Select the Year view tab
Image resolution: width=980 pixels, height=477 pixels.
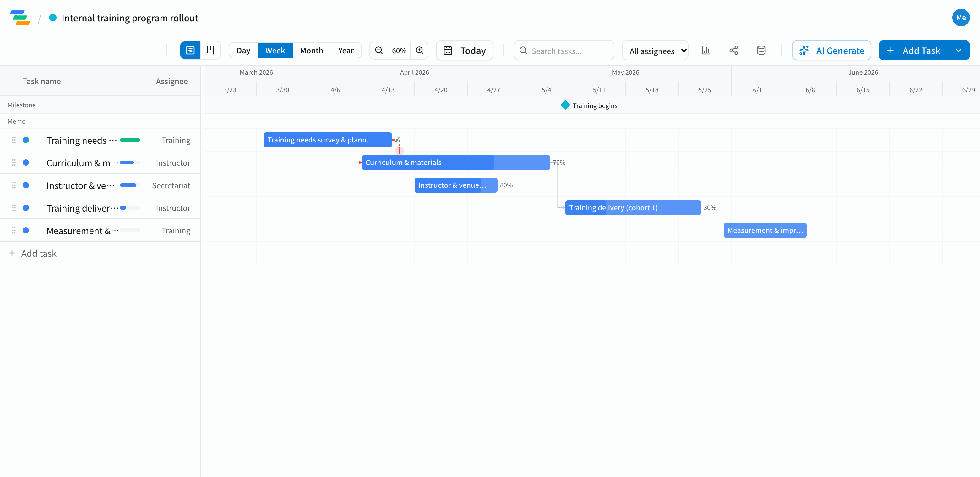[346, 50]
